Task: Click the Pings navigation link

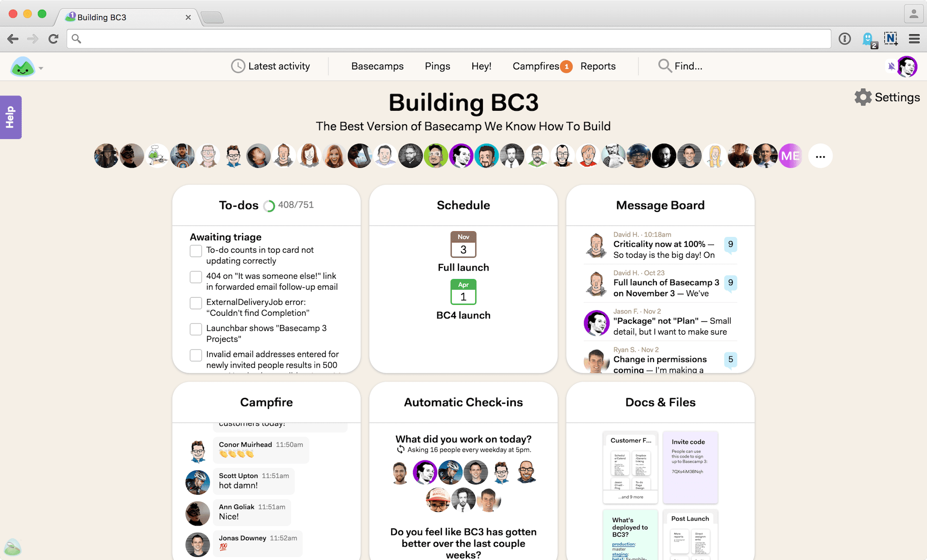Action: 438,65
